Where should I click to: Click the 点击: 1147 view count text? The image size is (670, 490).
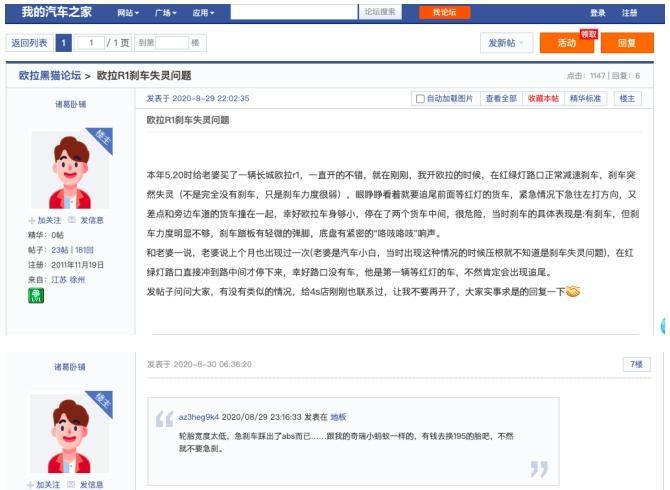(586, 76)
